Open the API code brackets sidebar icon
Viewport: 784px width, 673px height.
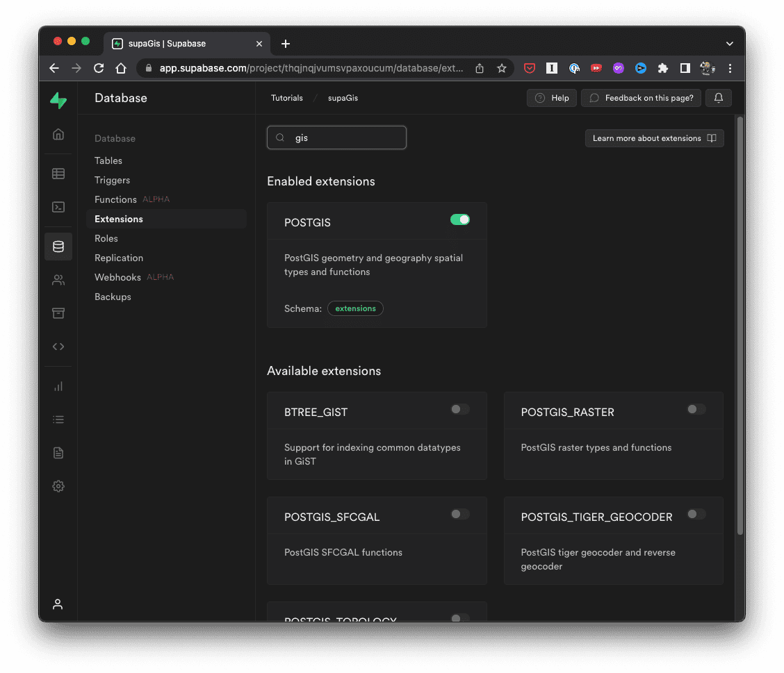[58, 347]
